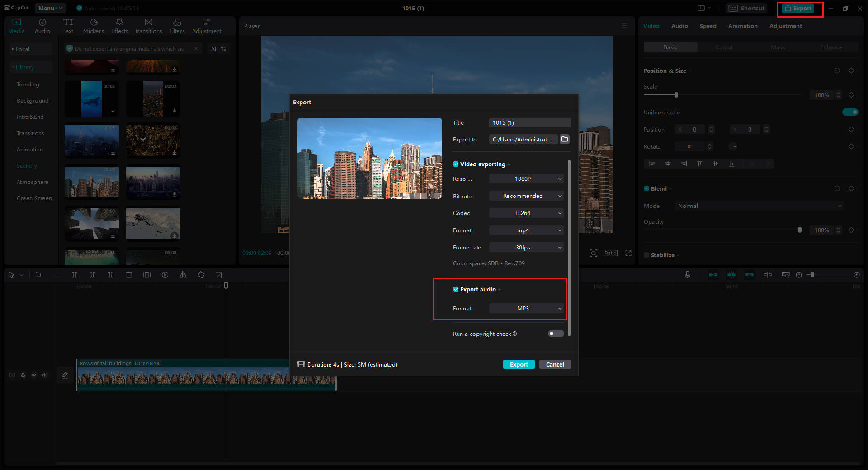Expand the Frame rate dropdown
This screenshot has width=868, height=470.
[x=526, y=247]
